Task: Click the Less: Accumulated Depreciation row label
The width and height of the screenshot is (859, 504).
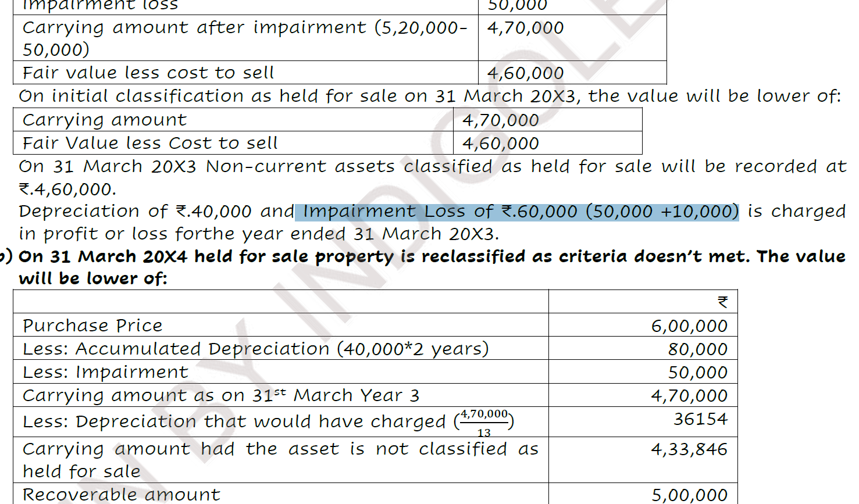Action: (x=255, y=349)
